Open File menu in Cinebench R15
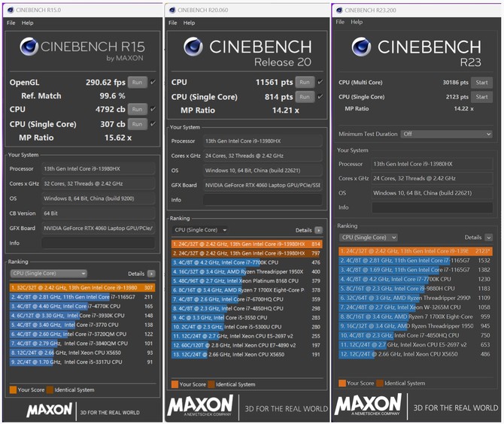 (11, 23)
